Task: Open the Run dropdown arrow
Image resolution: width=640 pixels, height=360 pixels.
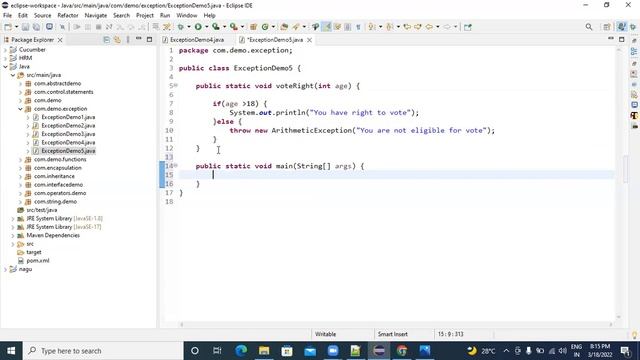Action: coord(207,27)
